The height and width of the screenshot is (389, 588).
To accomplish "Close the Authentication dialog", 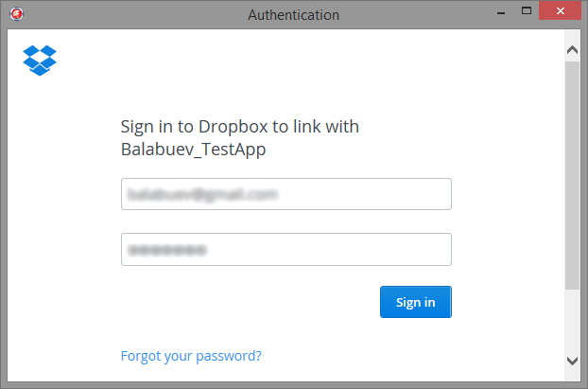I will [561, 10].
